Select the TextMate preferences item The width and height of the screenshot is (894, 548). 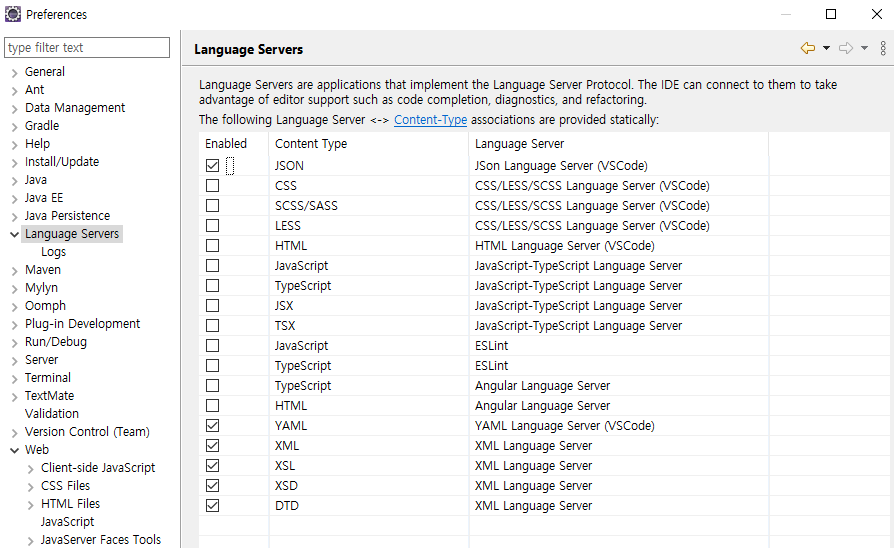50,396
